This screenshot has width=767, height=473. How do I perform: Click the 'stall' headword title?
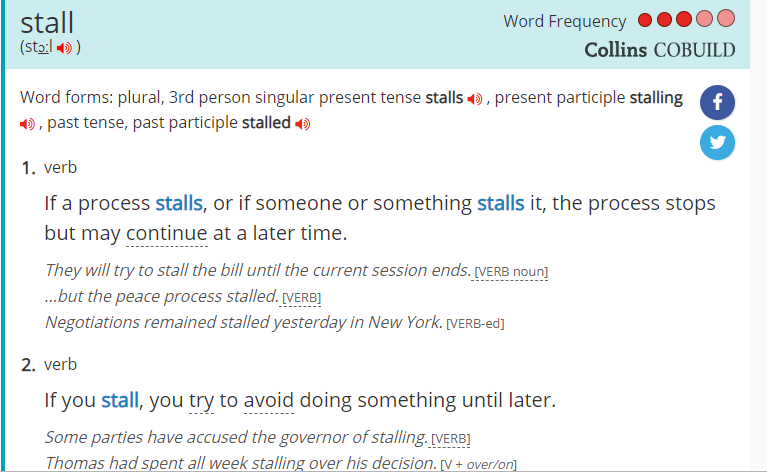tap(47, 22)
